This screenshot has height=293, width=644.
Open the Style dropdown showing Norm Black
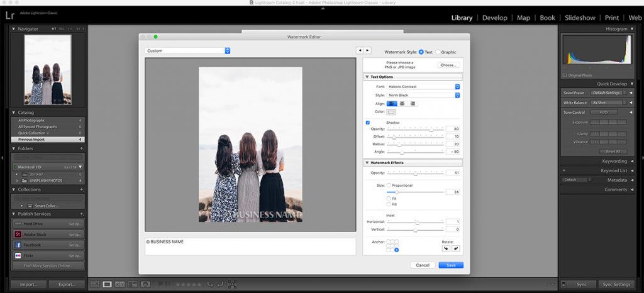coord(423,95)
